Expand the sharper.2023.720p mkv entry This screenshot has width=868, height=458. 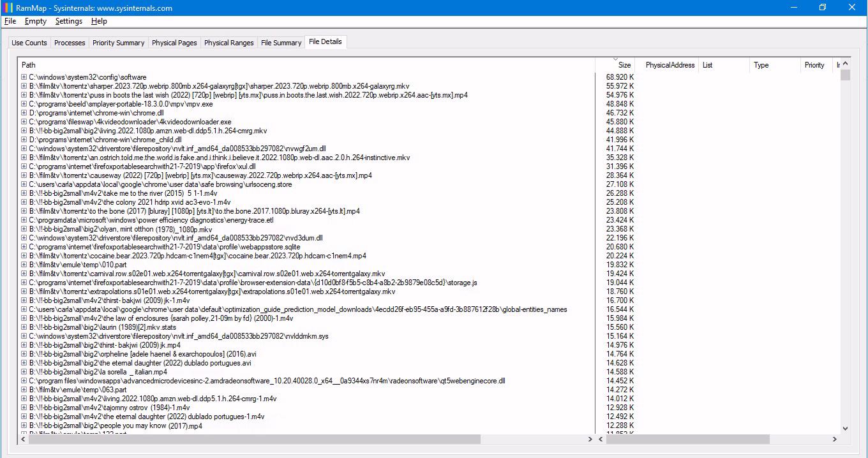[x=24, y=86]
